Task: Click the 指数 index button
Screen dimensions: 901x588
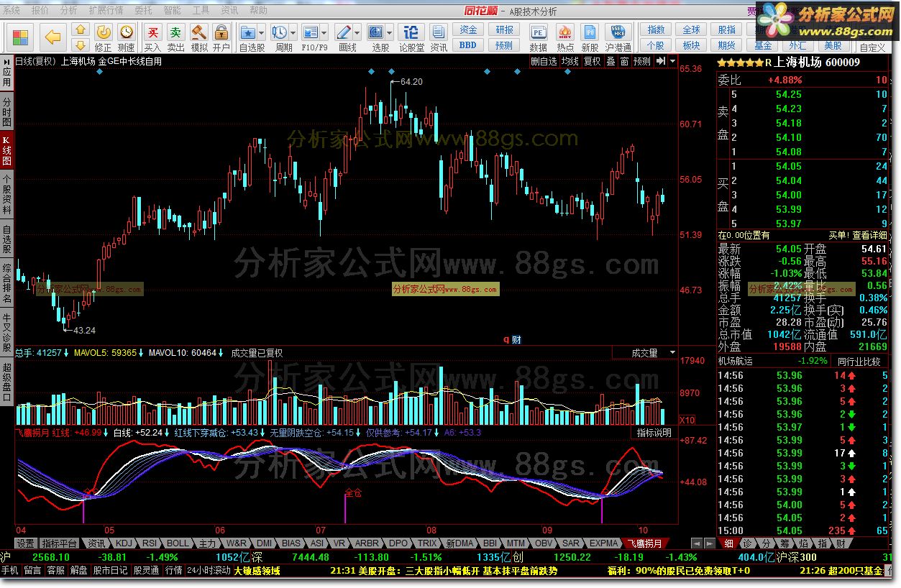Action: [656, 30]
